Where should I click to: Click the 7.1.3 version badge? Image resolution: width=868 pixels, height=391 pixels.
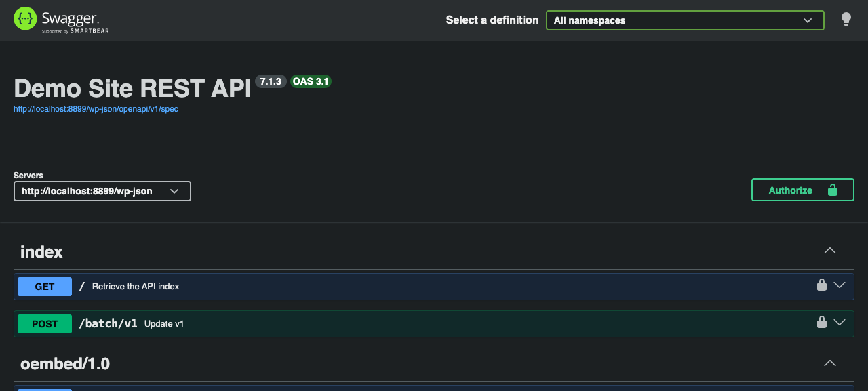click(x=271, y=81)
